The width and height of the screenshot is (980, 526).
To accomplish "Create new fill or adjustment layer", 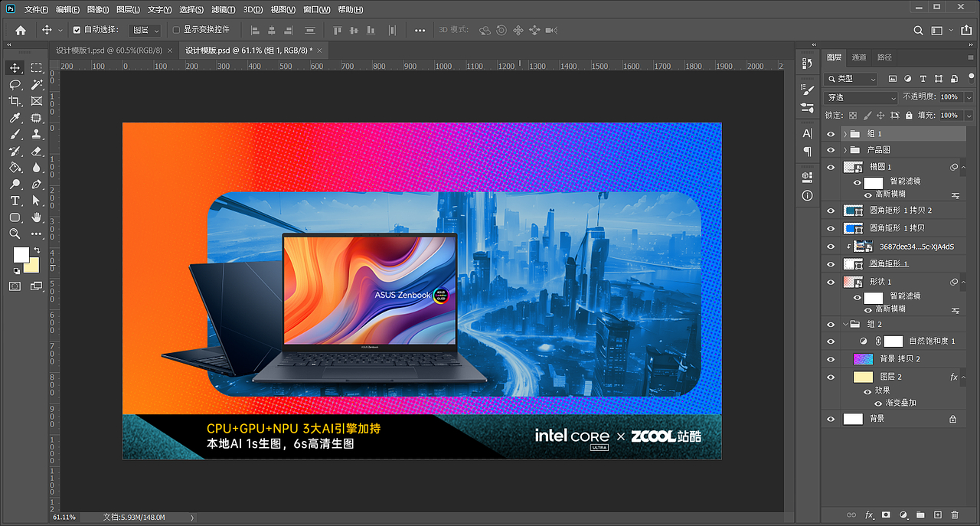I will tap(903, 515).
